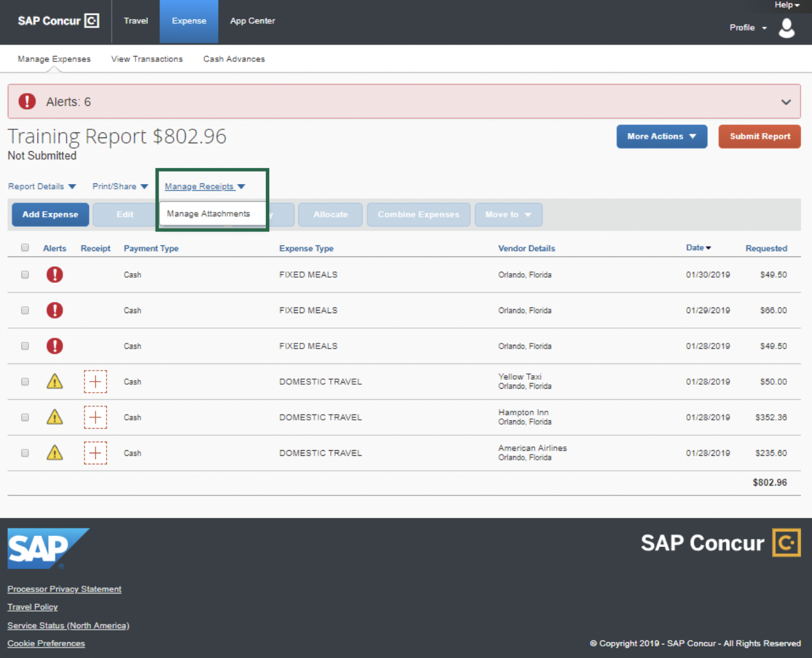The width and height of the screenshot is (812, 658).
Task: Open the More Actions dropdown
Action: [x=661, y=136]
